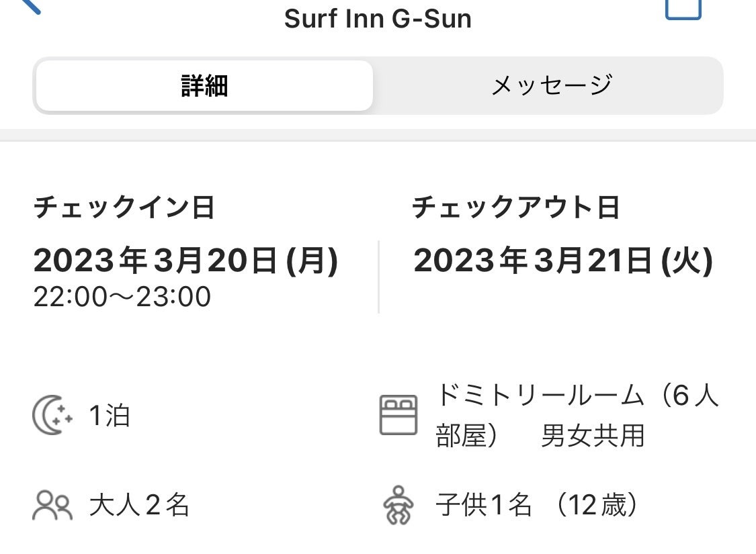Tap the 大人2名 guest count

(x=139, y=506)
